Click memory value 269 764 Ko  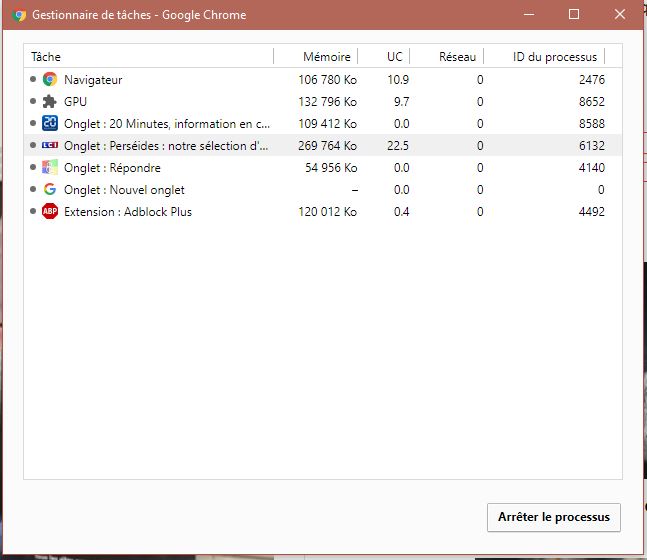tap(328, 145)
